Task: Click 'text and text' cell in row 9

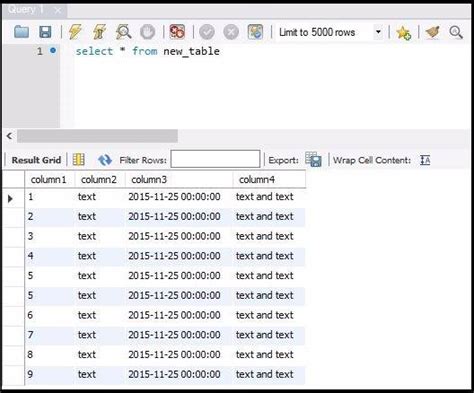Action: [x=269, y=354]
